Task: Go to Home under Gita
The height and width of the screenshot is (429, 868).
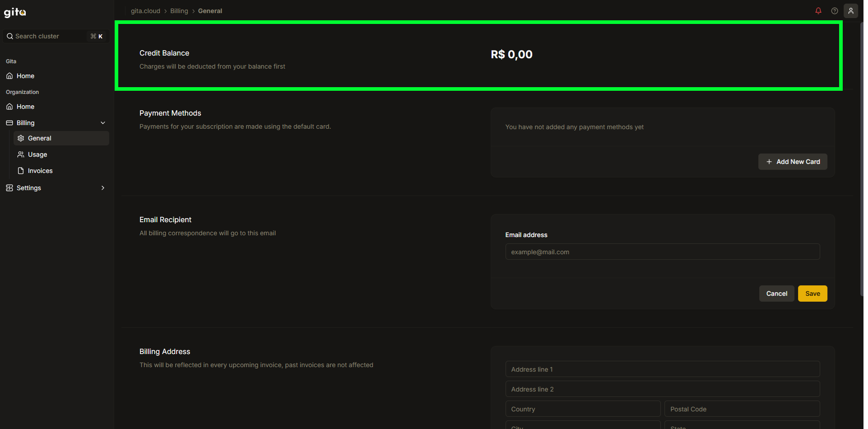Action: 56,76
